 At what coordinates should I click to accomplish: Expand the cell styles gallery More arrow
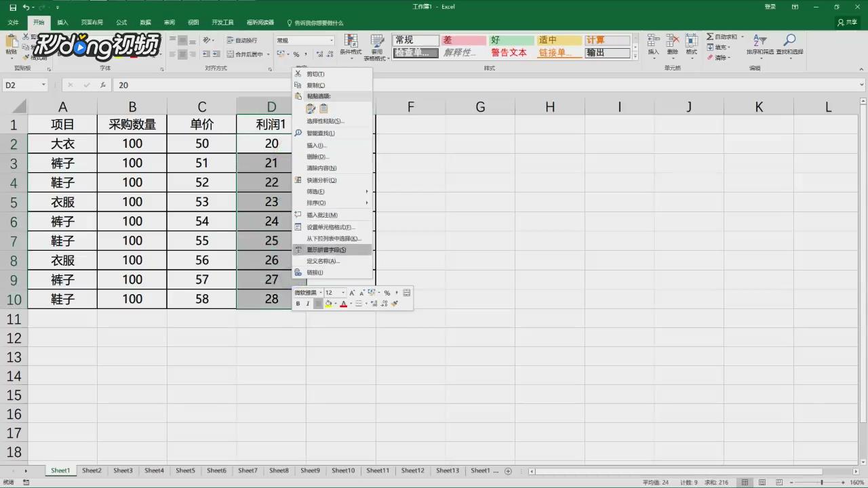(x=635, y=56)
